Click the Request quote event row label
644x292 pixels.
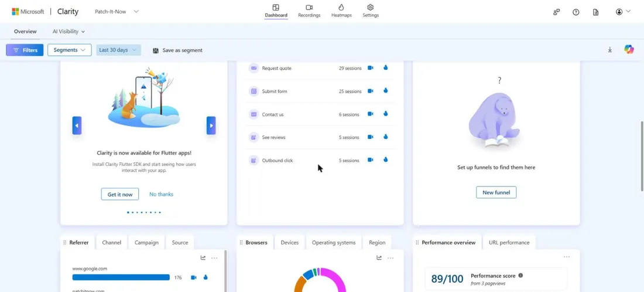[x=276, y=68]
